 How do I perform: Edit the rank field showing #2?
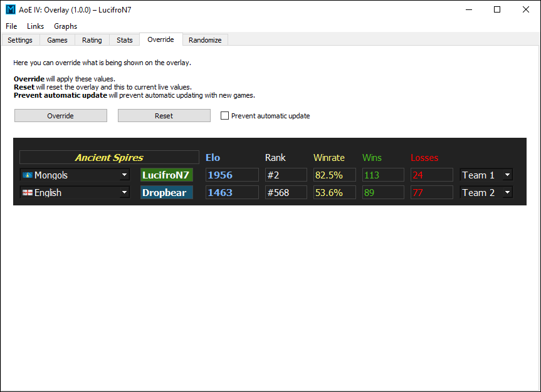[x=286, y=175]
